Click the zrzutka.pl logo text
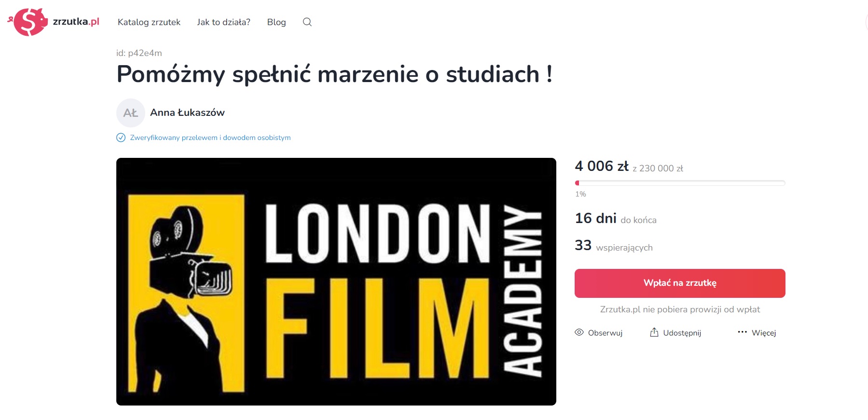This screenshot has width=868, height=420. [76, 21]
